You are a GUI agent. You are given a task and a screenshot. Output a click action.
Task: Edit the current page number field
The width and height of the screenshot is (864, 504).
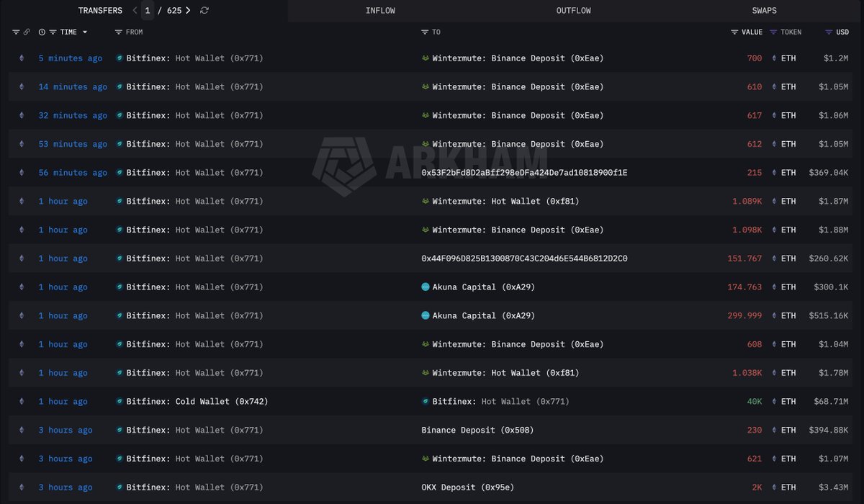coord(148,11)
